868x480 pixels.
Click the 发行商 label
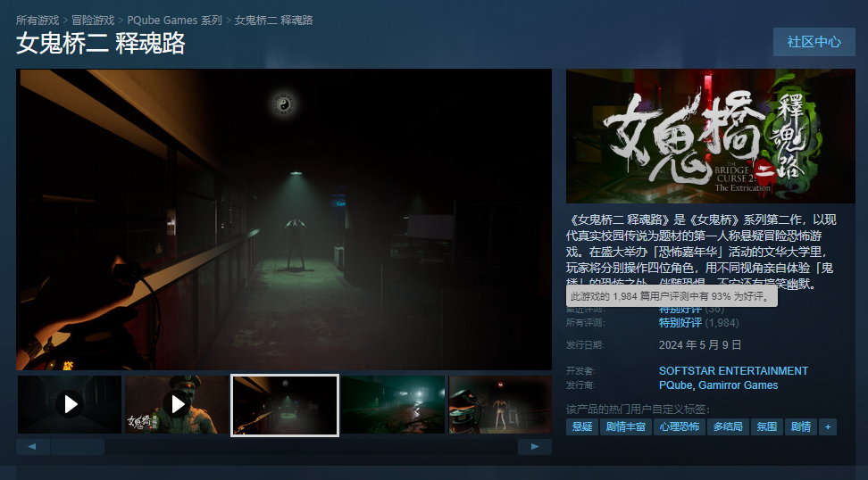click(580, 385)
